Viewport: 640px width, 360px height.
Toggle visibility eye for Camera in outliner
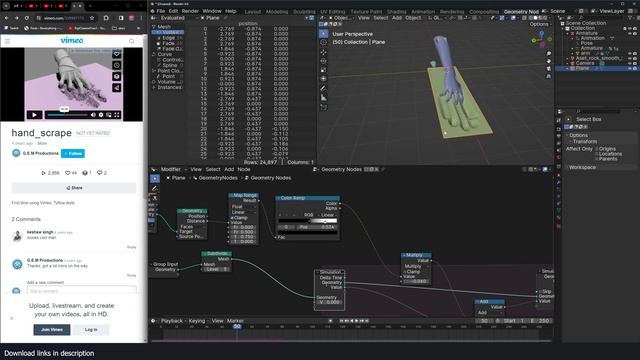click(630, 63)
